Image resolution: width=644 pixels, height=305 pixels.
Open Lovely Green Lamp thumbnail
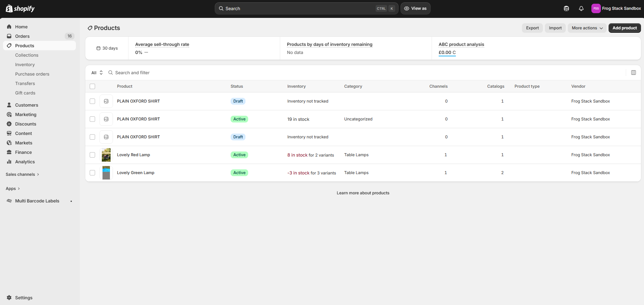(x=106, y=173)
